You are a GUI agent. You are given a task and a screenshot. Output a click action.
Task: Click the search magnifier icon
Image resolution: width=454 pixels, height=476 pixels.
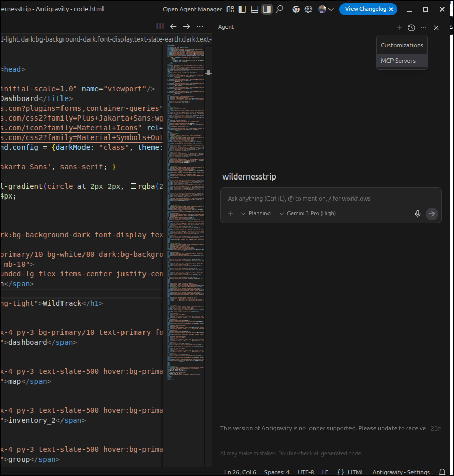[x=279, y=9]
